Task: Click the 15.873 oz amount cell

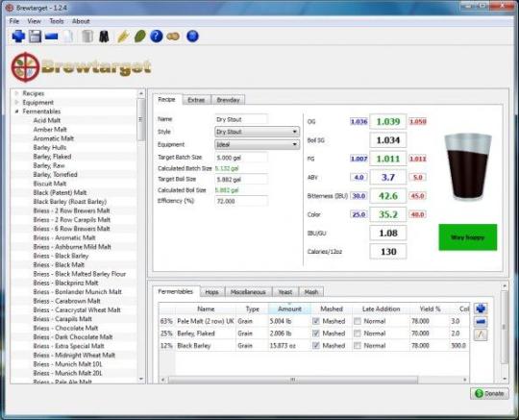Action: pos(289,346)
